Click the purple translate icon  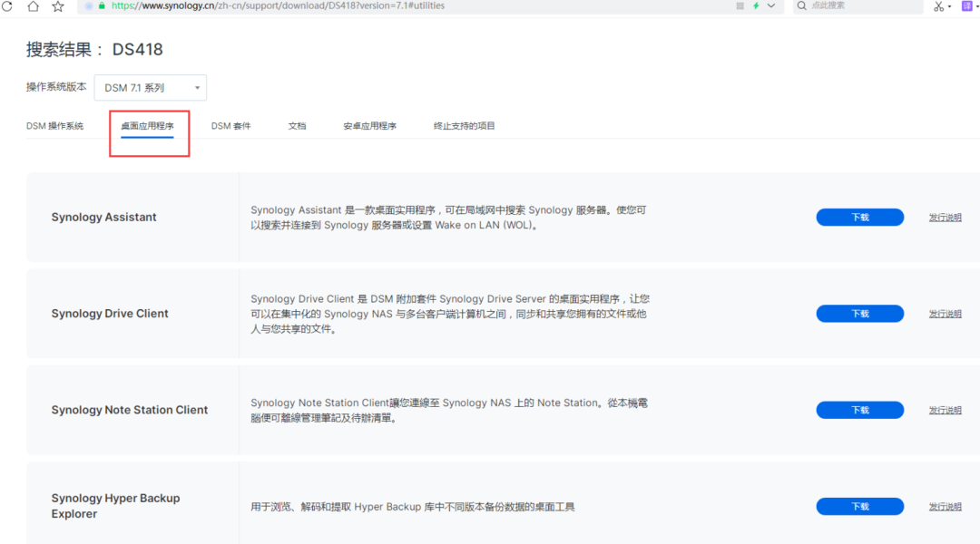[966, 6]
